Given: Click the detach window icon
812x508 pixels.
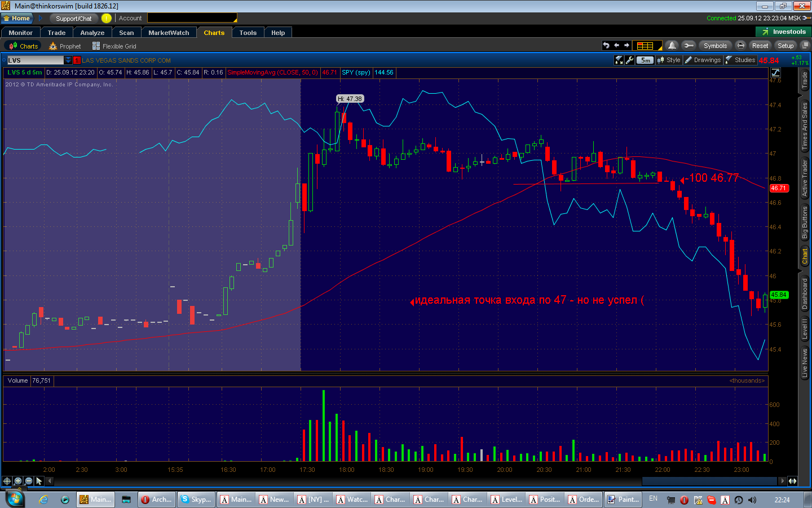Looking at the screenshot, I should pyautogui.click(x=805, y=45).
